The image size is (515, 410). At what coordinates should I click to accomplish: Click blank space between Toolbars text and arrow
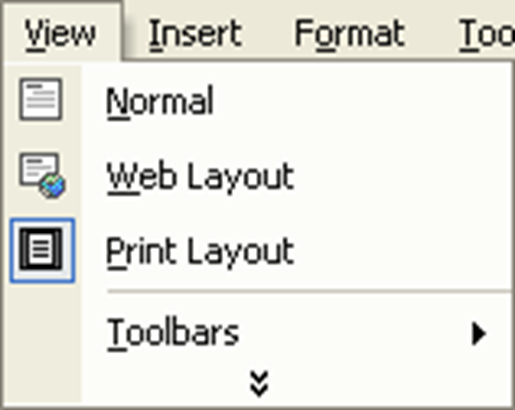click(355, 334)
